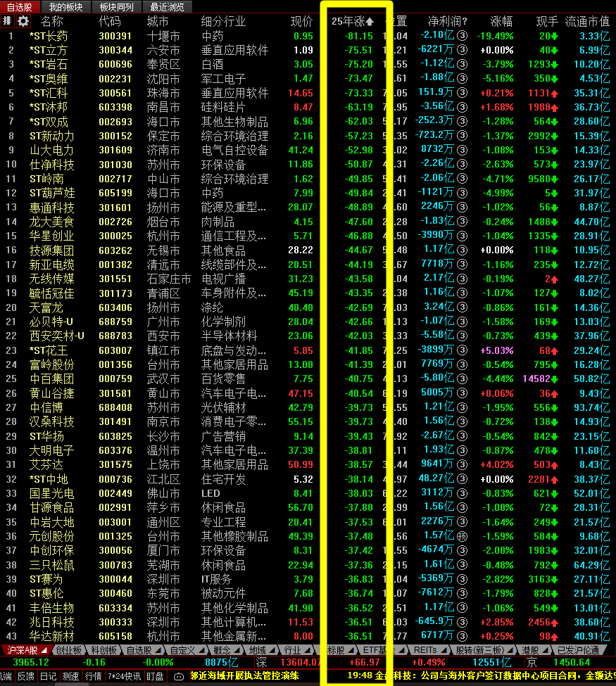The image size is (616, 686).
Task: Click the ③ report icon in 山大电力 row
Action: click(463, 150)
